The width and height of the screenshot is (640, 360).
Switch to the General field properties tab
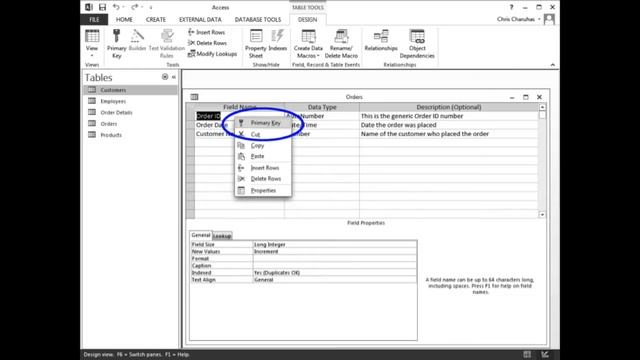[201, 235]
